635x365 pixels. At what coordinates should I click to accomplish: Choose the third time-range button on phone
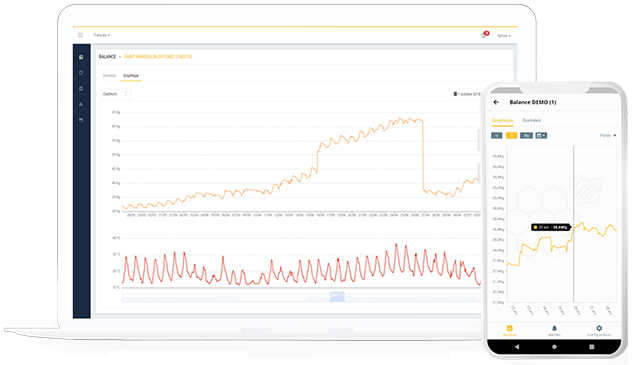[x=526, y=135]
